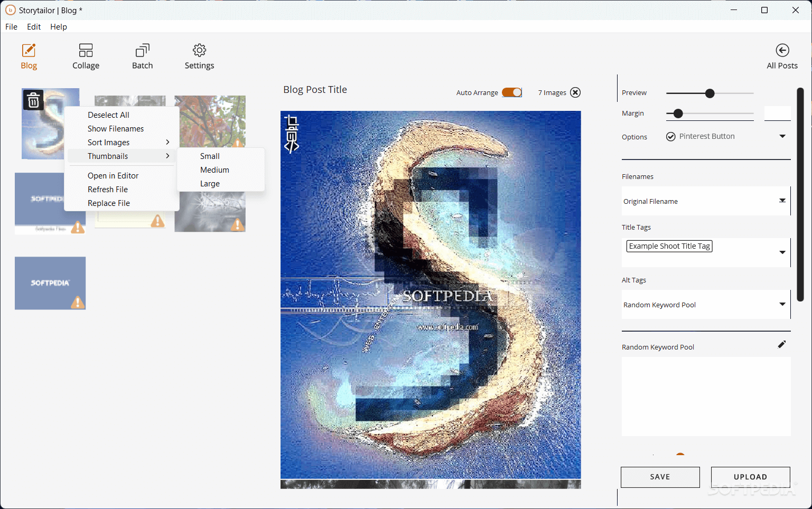Expand the Sort Images submenu

tap(122, 143)
